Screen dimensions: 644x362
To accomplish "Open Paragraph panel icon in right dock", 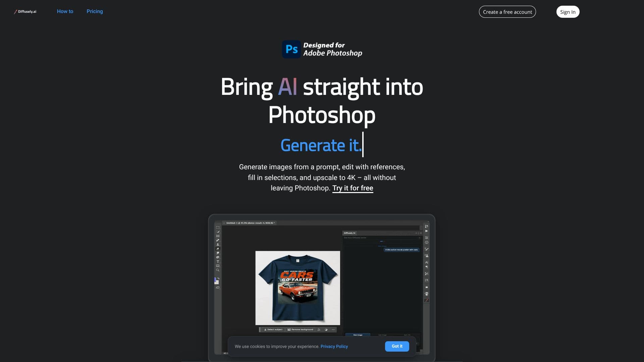I will tap(426, 267).
